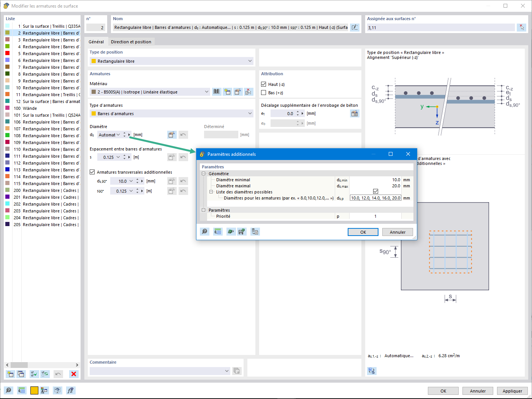The height and width of the screenshot is (399, 532).
Task: Collapse the Géométrie tree section
Action: [x=203, y=174]
